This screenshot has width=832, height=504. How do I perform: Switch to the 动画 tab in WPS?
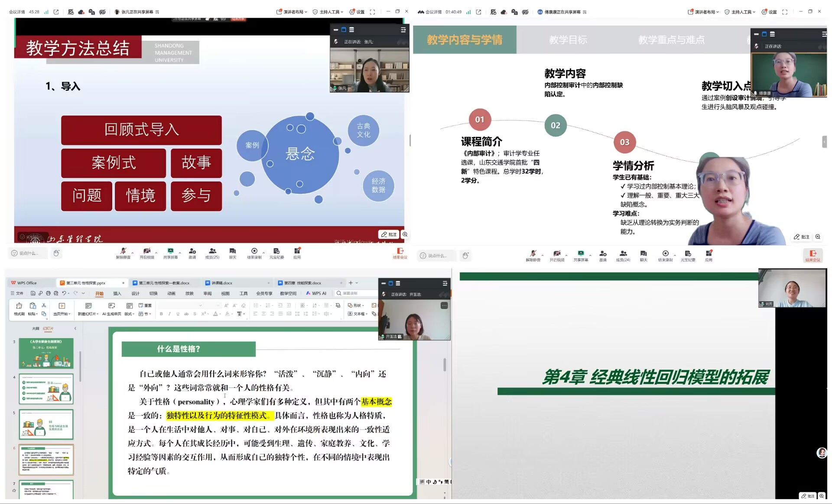tap(171, 293)
